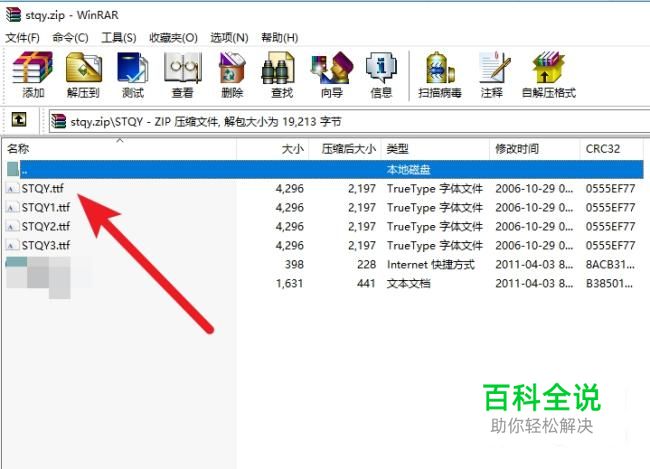
Task: Sort by Name (名称) column header
Action: pyautogui.click(x=120, y=149)
